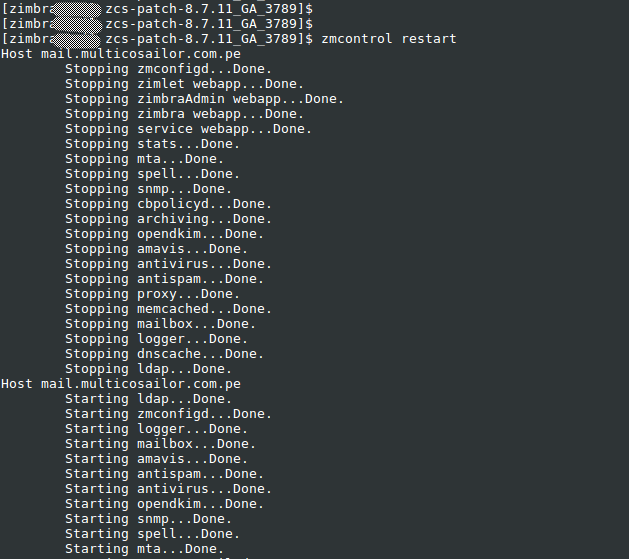Image resolution: width=629 pixels, height=559 pixels.
Task: Place cursor on "Starting spell" line
Action: [152, 534]
